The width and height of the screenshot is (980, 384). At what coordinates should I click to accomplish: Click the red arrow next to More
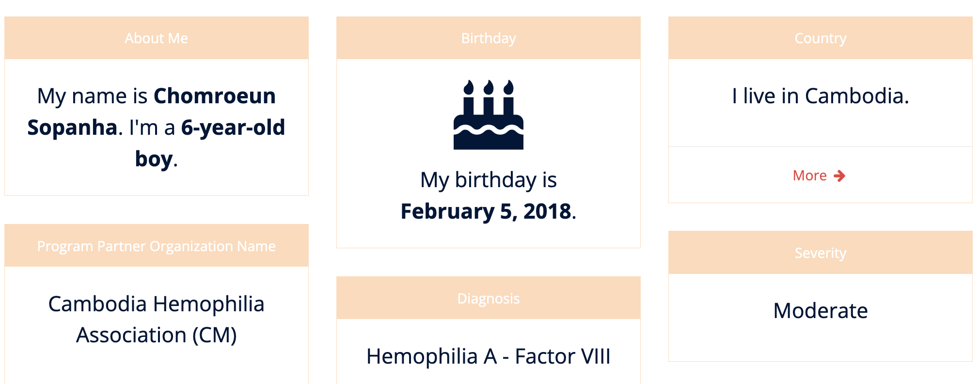tap(839, 176)
